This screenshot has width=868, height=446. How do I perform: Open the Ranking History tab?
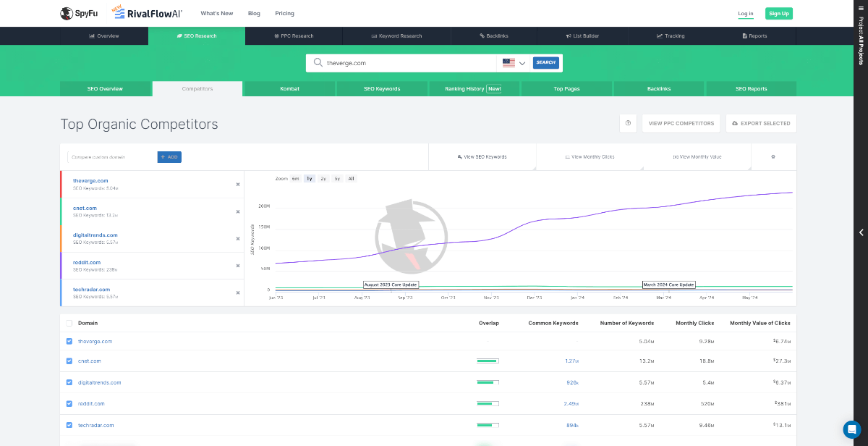(474, 89)
